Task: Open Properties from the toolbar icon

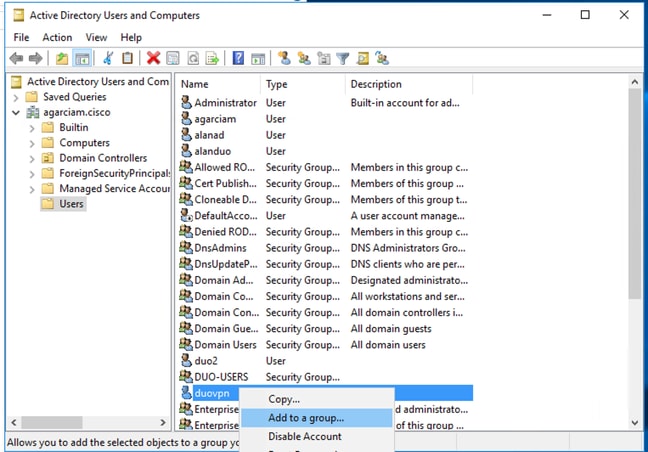Action: (x=173, y=58)
